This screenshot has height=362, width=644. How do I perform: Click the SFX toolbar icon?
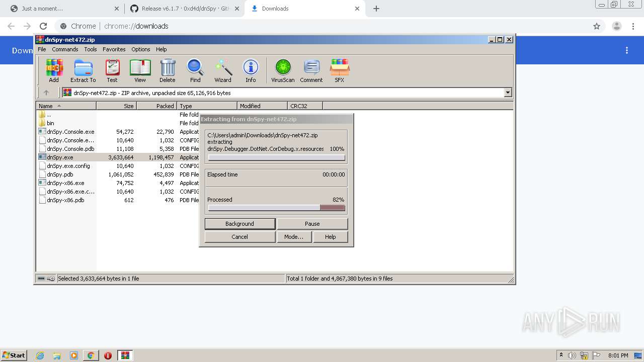pos(340,70)
